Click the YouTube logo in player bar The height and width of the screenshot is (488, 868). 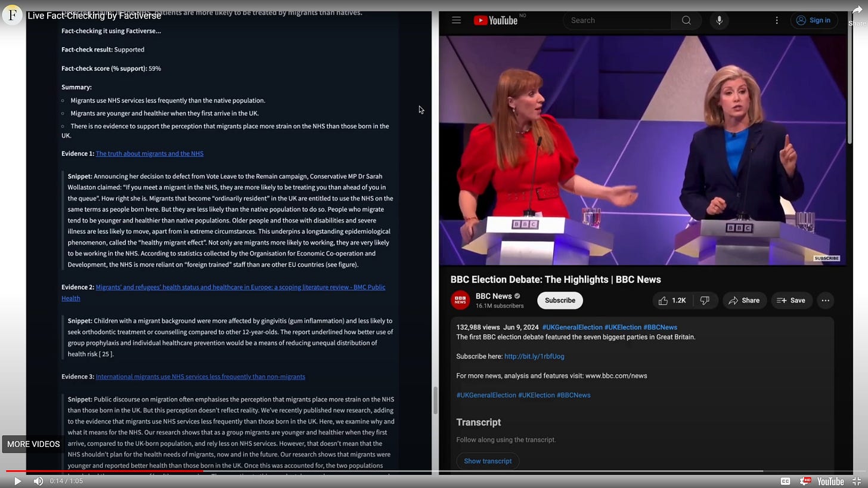(x=830, y=481)
